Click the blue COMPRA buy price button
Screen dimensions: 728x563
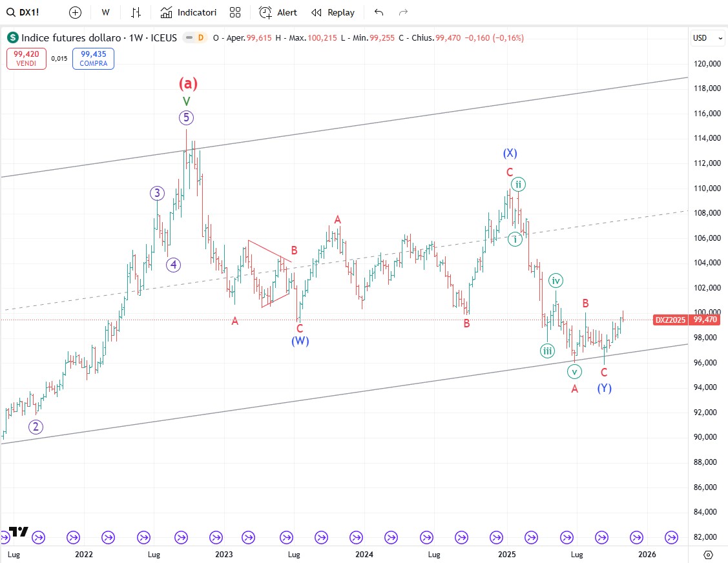(94, 59)
